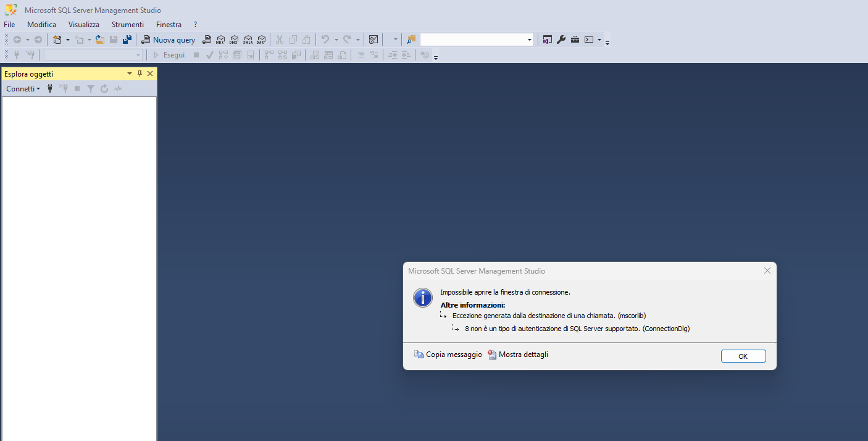This screenshot has width=868, height=441.
Task: Click the text "8 non è un tipo di autenticazione" line
Action: pos(577,329)
